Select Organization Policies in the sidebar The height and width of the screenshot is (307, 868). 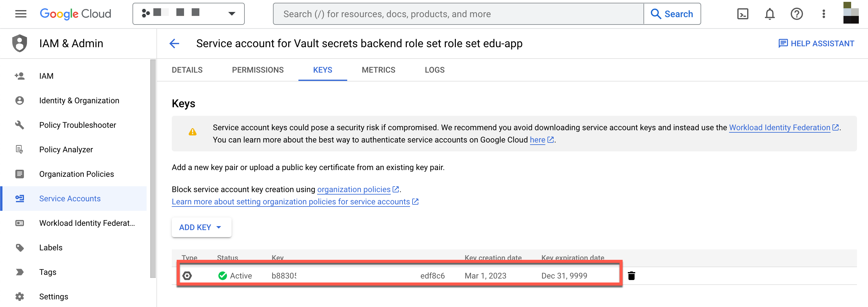coord(76,174)
